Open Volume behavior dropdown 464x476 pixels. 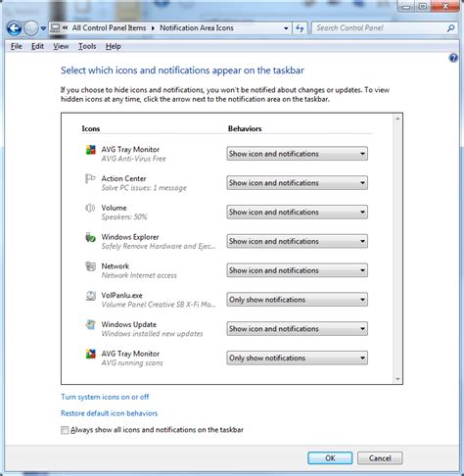click(297, 213)
